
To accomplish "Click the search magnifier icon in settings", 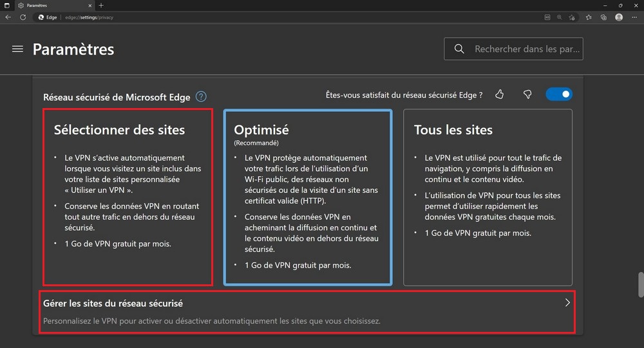I will click(x=459, y=49).
